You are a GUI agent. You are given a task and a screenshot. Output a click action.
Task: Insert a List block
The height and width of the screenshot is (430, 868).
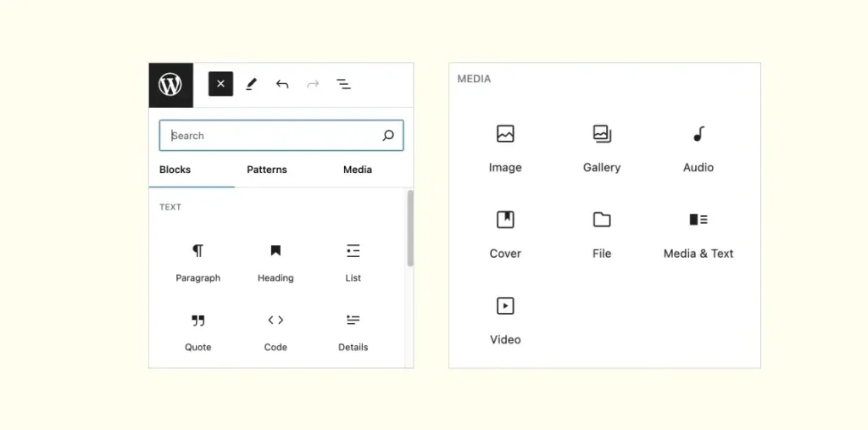(x=353, y=263)
